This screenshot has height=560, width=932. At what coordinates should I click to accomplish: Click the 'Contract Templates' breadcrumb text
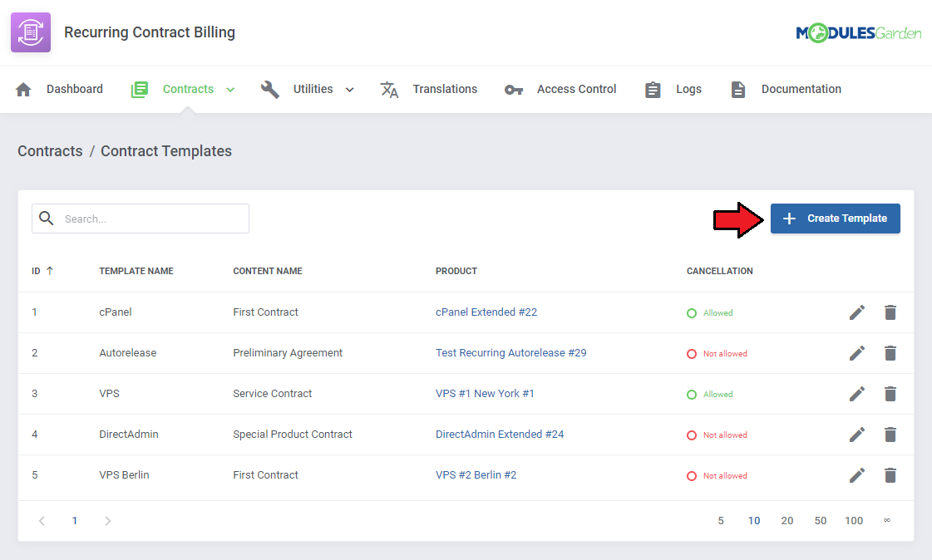coord(165,151)
